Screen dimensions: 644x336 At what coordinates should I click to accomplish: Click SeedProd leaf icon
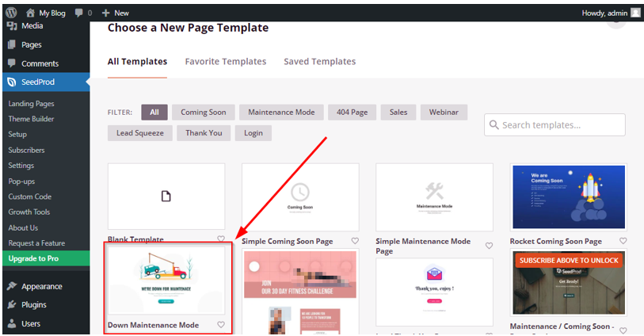pyautogui.click(x=12, y=82)
